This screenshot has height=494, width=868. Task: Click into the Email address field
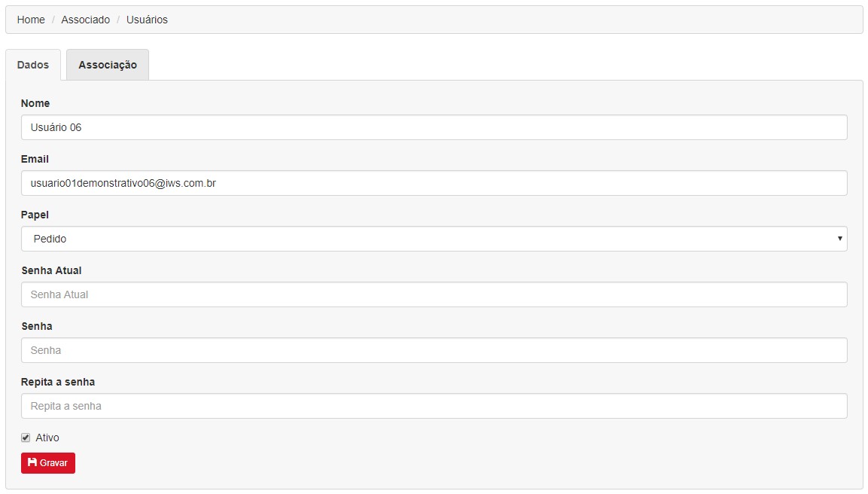(434, 183)
